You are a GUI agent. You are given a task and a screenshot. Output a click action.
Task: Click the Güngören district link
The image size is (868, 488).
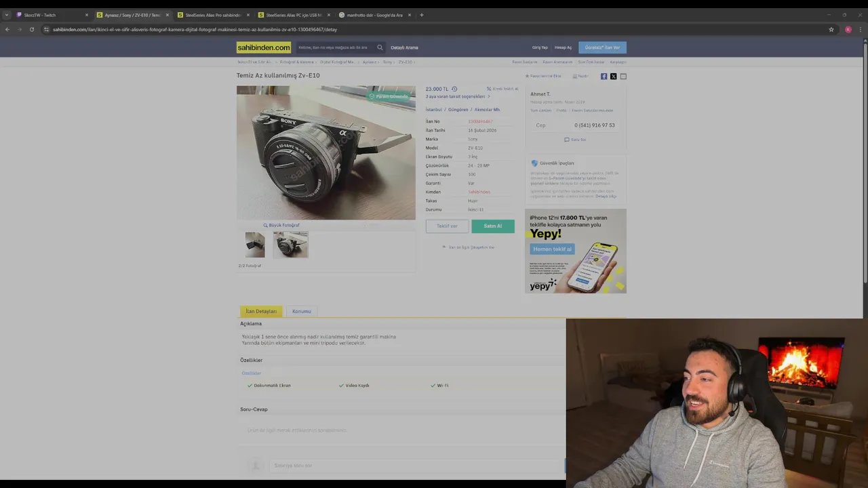[458, 109]
